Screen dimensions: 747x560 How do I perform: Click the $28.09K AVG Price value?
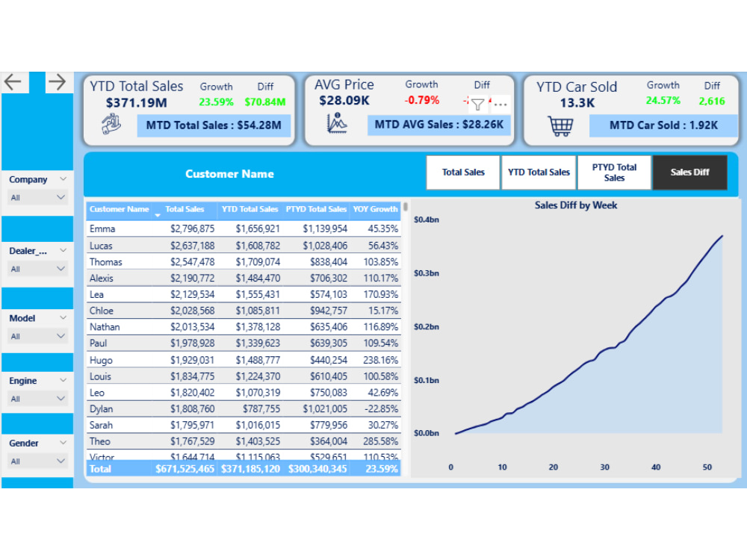(344, 101)
